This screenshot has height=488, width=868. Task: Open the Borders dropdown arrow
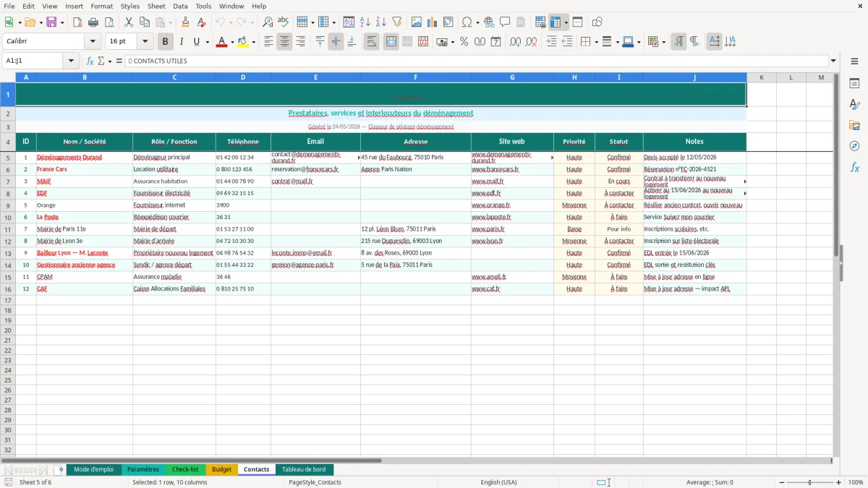[597, 42]
